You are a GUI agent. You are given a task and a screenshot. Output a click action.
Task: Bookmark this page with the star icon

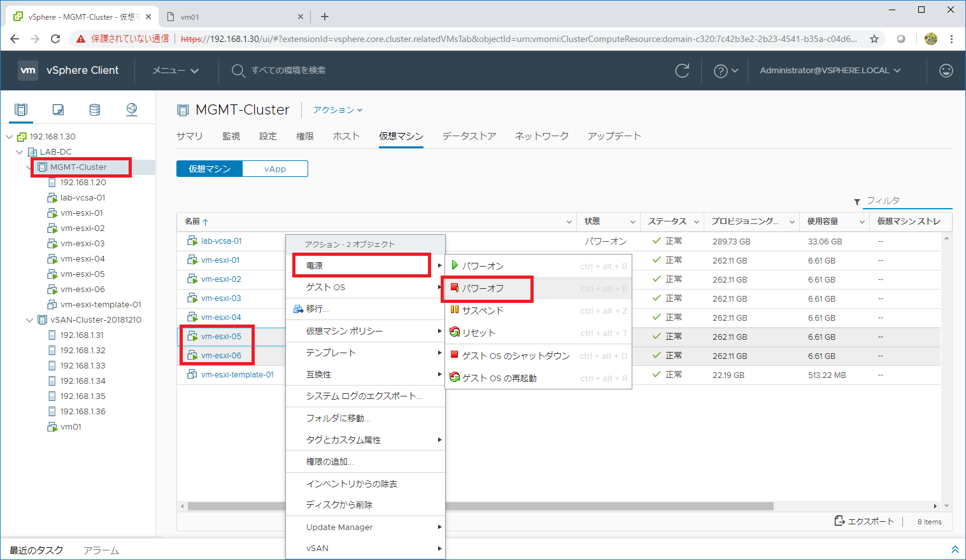pyautogui.click(x=874, y=39)
